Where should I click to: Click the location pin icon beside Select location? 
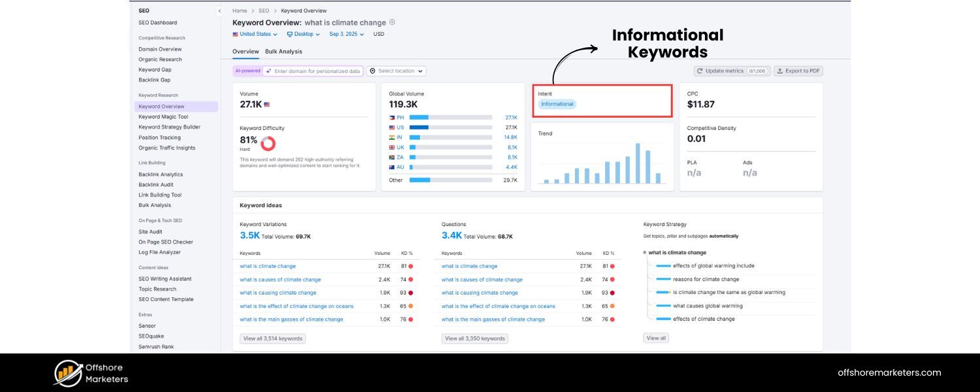pos(372,71)
